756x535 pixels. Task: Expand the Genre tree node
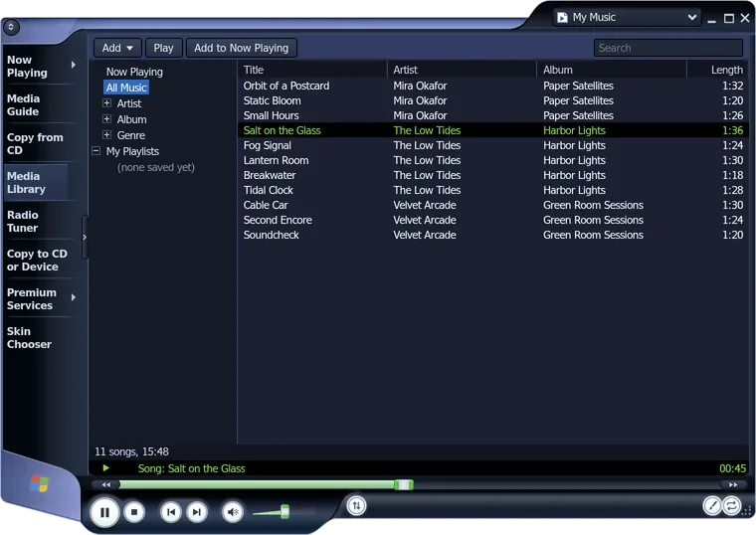(x=107, y=135)
